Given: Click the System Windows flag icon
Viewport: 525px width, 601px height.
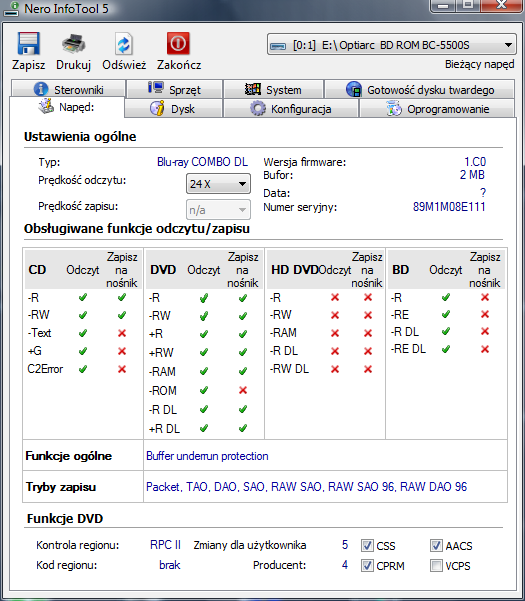Looking at the screenshot, I should [253, 89].
